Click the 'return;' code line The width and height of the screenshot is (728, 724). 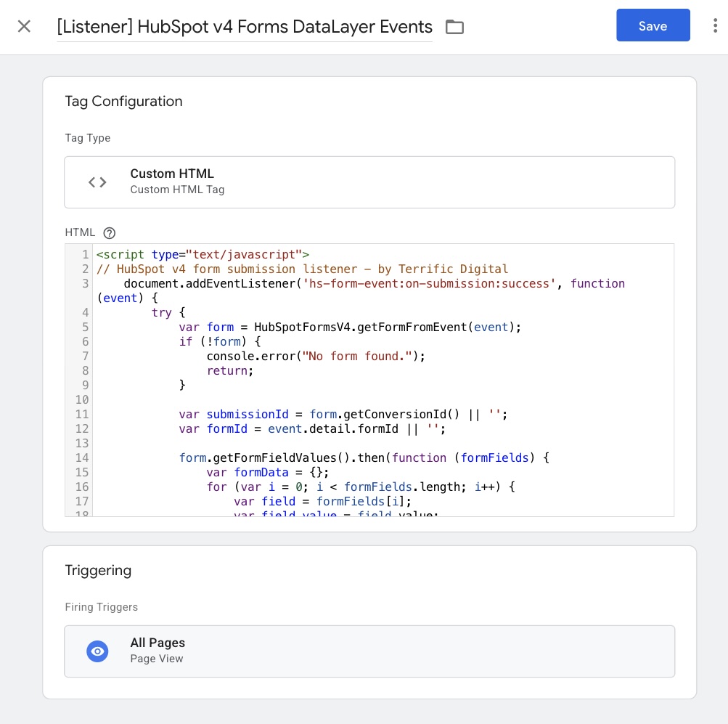[x=230, y=370]
